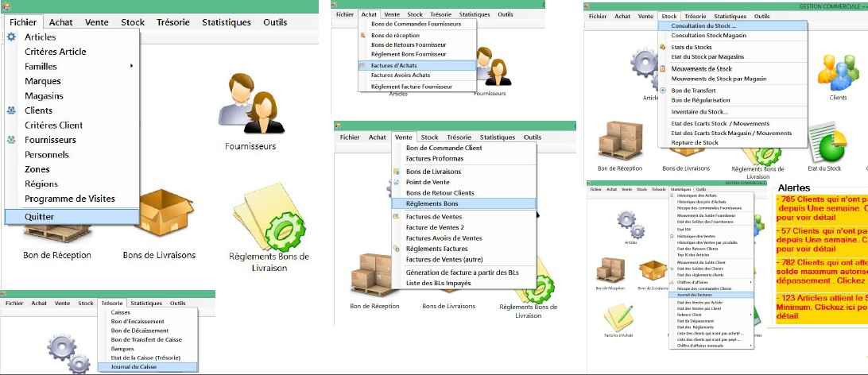
Task: Expand the Relance Client submenu
Action: pos(750,314)
